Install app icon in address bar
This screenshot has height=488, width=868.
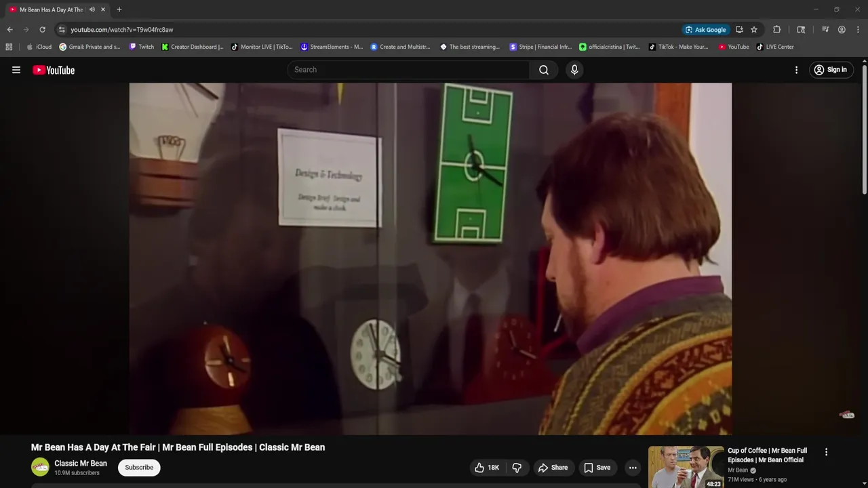click(x=739, y=30)
